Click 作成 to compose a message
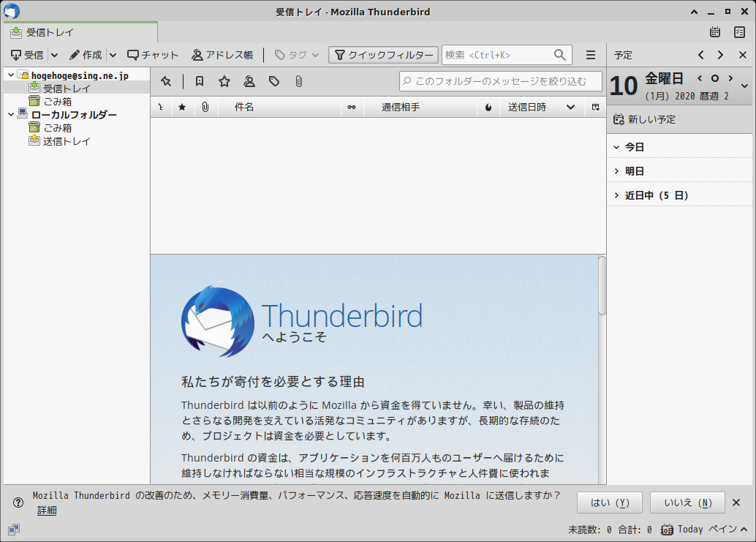756x542 pixels. pos(86,55)
